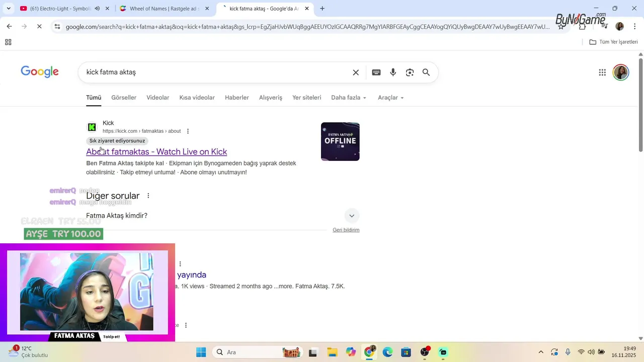Switch to the Yer siteleri tab
Image resolution: width=644 pixels, height=362 pixels.
click(x=306, y=98)
